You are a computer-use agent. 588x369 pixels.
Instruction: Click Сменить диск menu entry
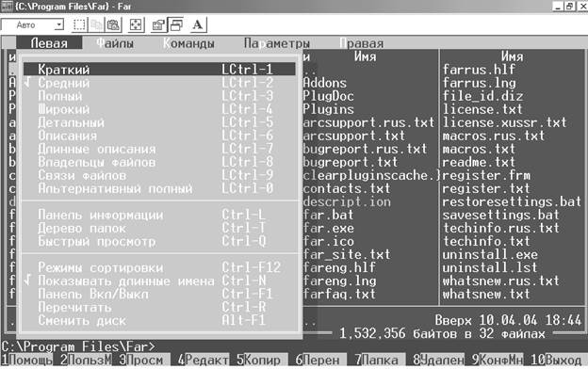[x=159, y=321]
